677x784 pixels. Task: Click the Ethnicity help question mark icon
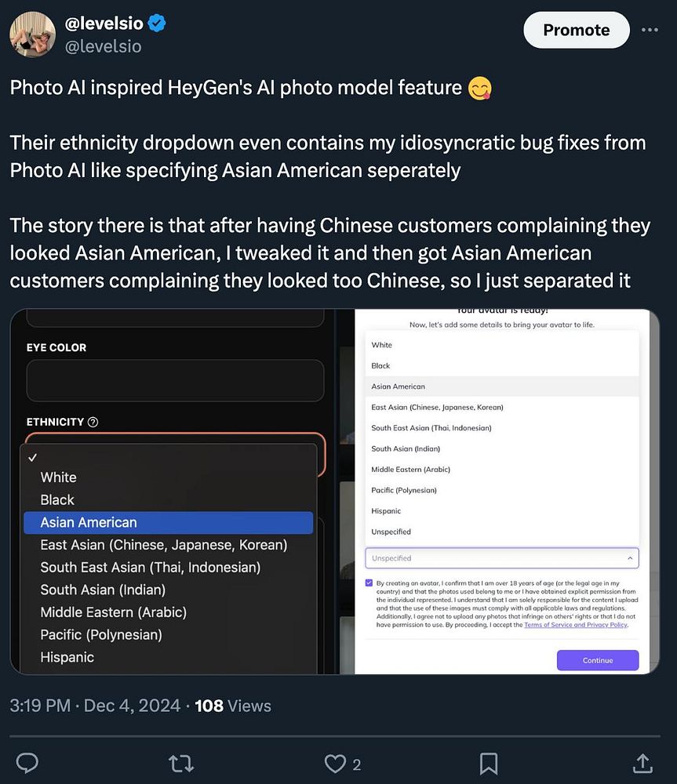93,422
